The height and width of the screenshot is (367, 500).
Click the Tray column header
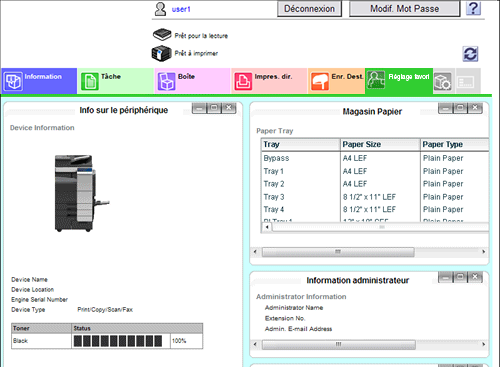tap(301, 145)
